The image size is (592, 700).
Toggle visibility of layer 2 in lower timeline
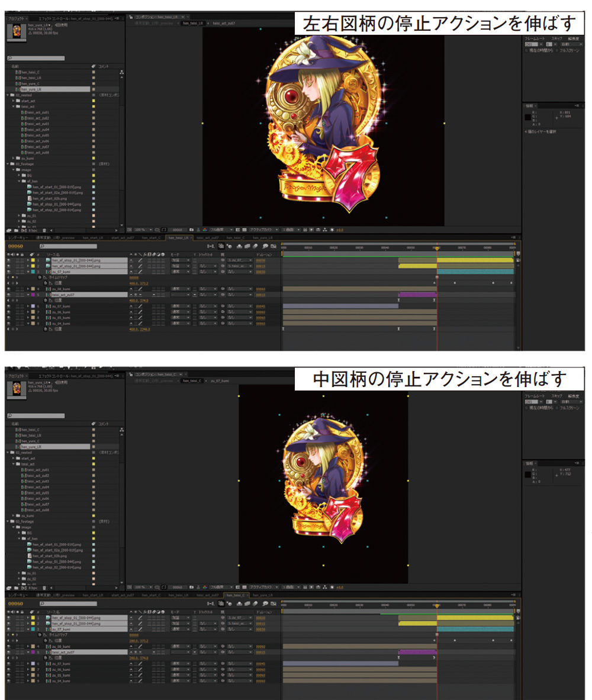[x=8, y=623]
